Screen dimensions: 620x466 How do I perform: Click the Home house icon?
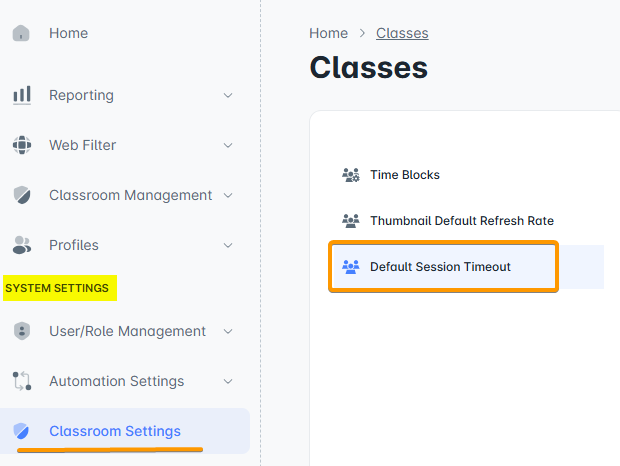(21, 33)
